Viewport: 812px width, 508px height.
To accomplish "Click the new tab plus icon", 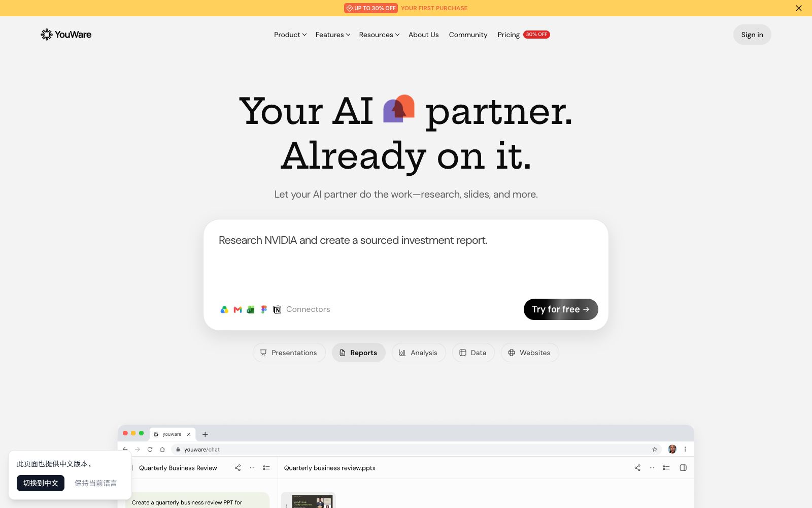I will pos(205,434).
